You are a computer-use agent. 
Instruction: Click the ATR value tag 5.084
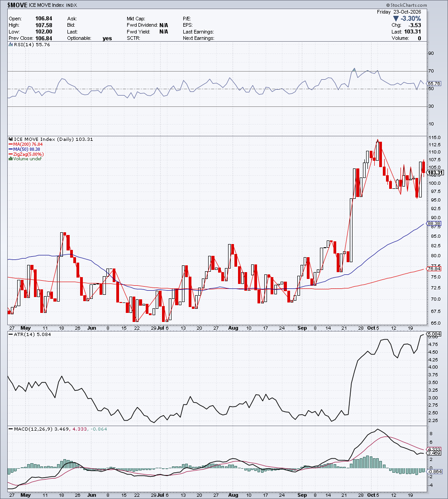[434, 334]
